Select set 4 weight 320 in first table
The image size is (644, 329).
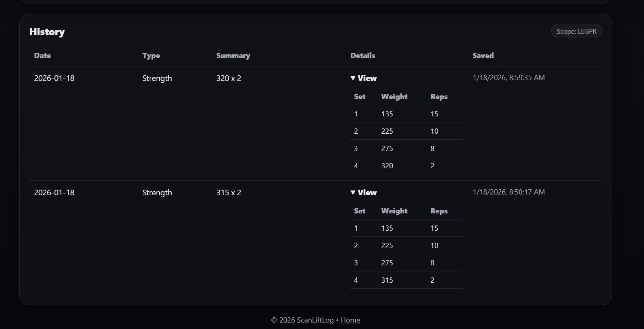click(x=387, y=166)
